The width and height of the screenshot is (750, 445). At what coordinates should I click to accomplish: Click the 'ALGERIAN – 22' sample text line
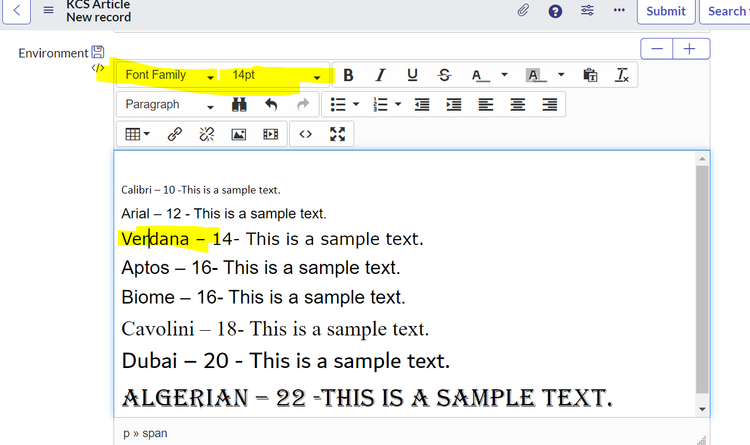(x=367, y=398)
